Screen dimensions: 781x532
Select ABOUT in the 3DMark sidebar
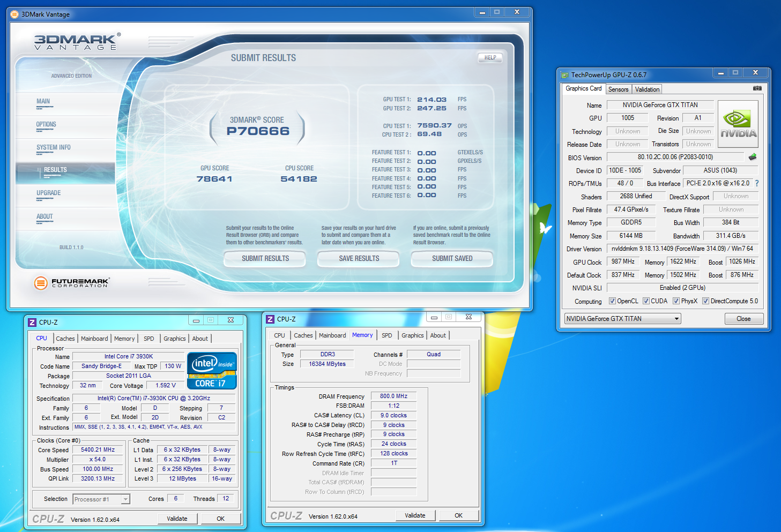click(x=65, y=218)
